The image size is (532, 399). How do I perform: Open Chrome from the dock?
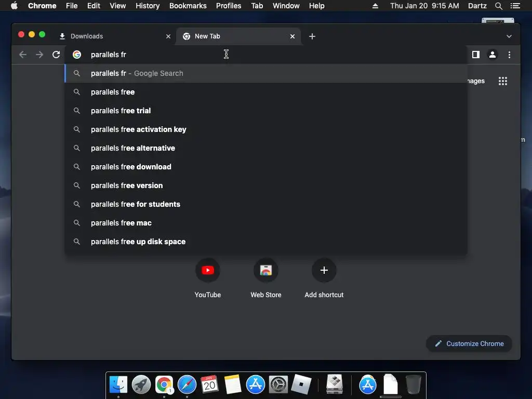(x=164, y=385)
